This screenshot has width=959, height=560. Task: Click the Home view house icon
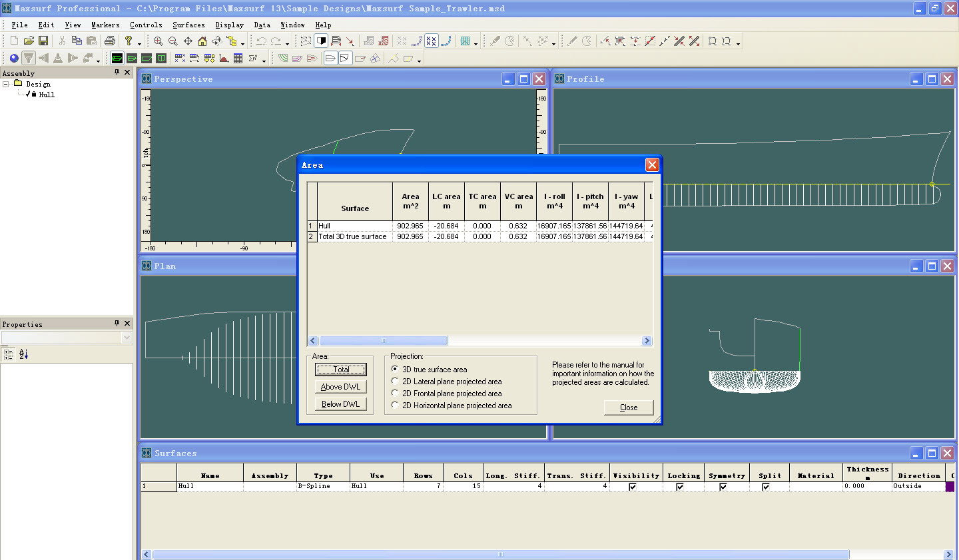coord(202,41)
